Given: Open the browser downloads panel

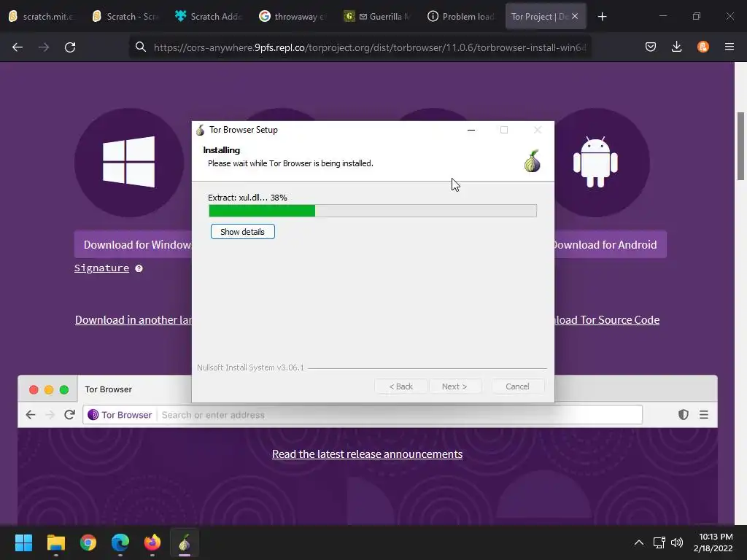Looking at the screenshot, I should 676,47.
